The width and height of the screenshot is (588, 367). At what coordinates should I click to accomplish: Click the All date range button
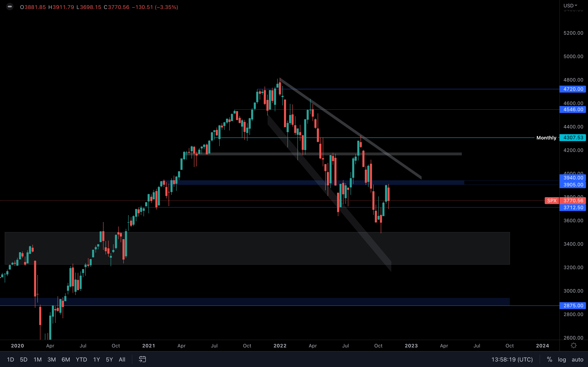point(122,359)
